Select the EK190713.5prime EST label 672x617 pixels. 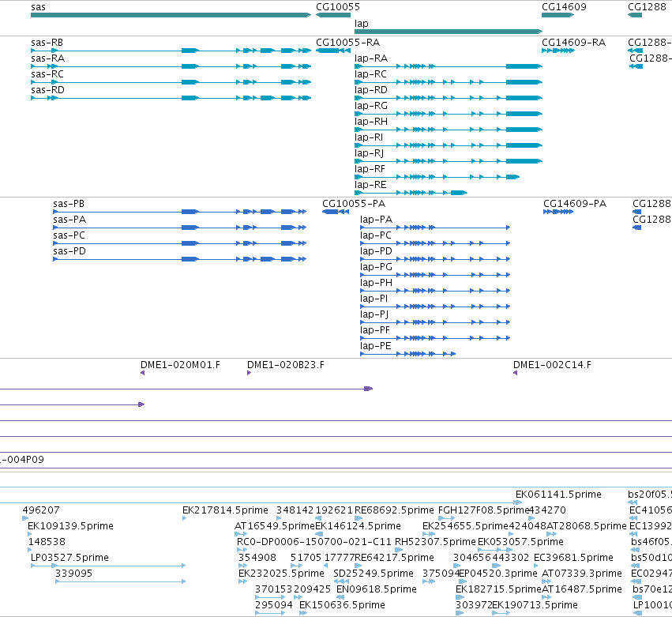pyautogui.click(x=535, y=605)
